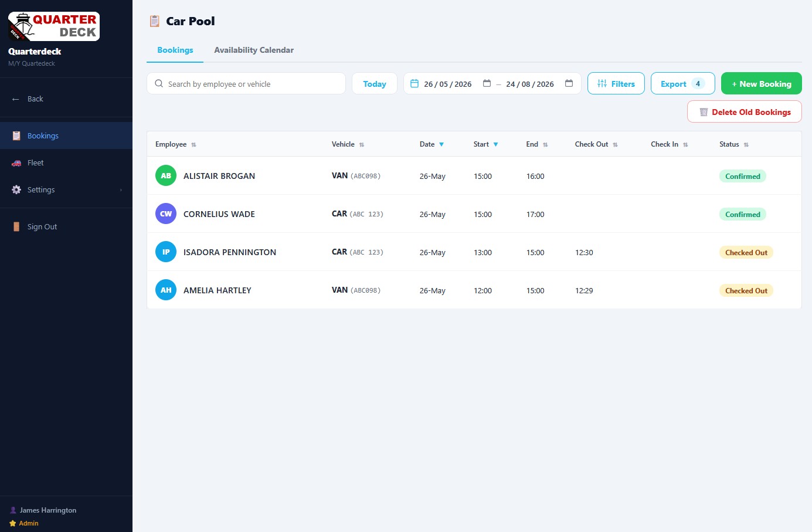Go Back via sidebar link
The height and width of the screenshot is (532, 812).
[x=66, y=99]
